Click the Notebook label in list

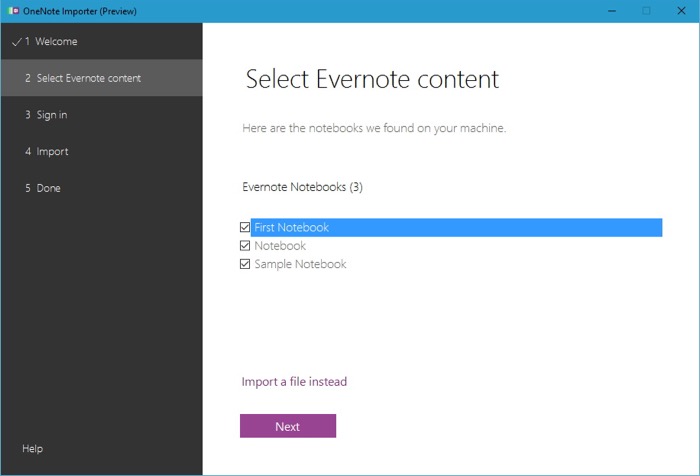coord(280,246)
